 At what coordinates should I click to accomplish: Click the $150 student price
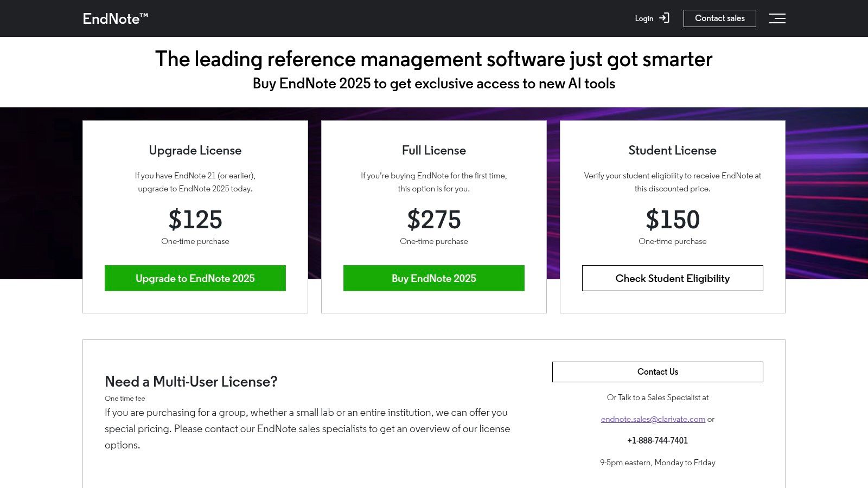click(672, 220)
